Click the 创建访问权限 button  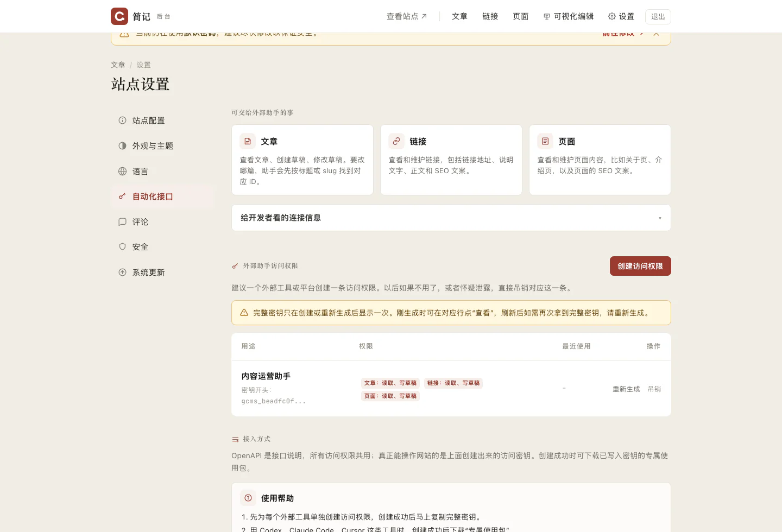click(x=640, y=266)
